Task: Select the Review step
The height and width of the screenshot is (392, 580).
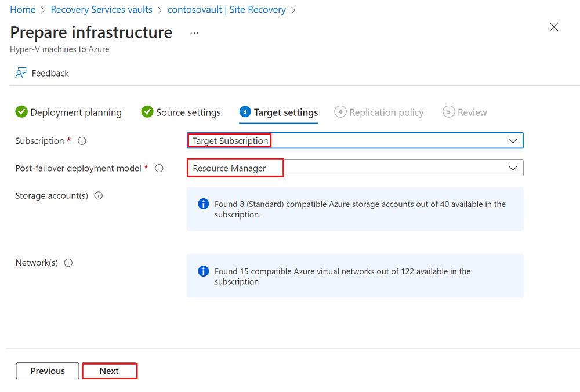Action: tap(465, 112)
